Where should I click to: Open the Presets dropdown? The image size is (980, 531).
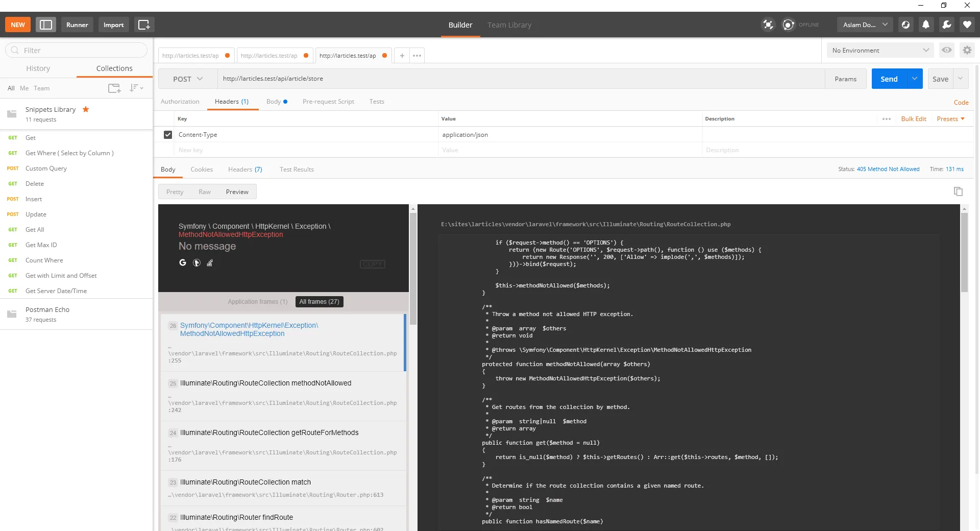(x=950, y=119)
